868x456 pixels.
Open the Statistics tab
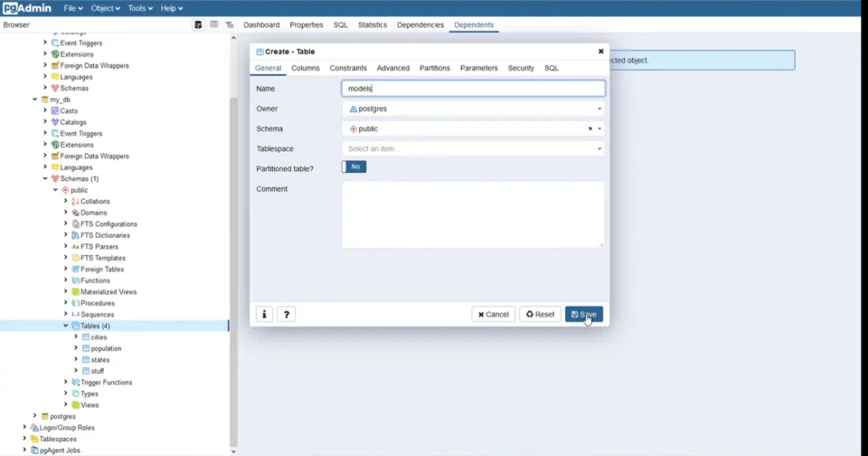click(372, 25)
